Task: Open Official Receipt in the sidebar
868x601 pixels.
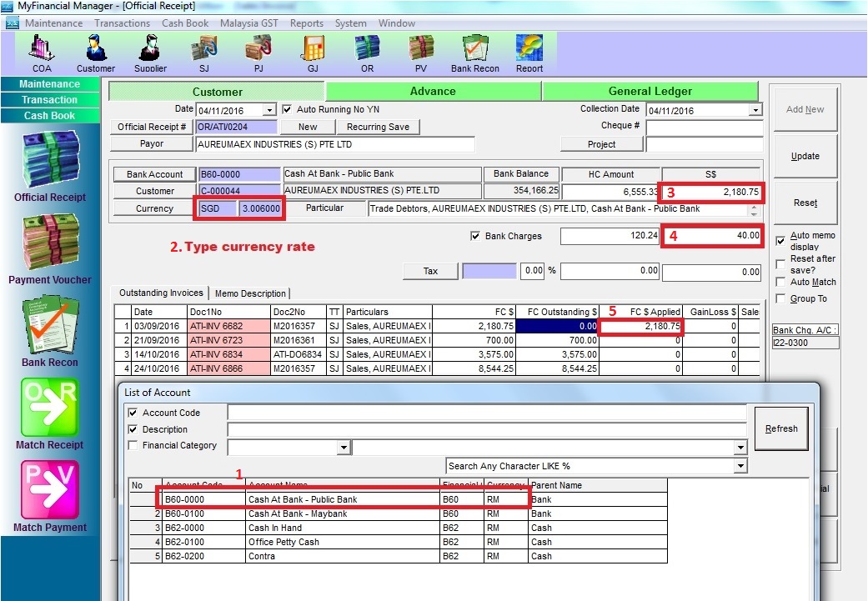Action: tap(50, 168)
